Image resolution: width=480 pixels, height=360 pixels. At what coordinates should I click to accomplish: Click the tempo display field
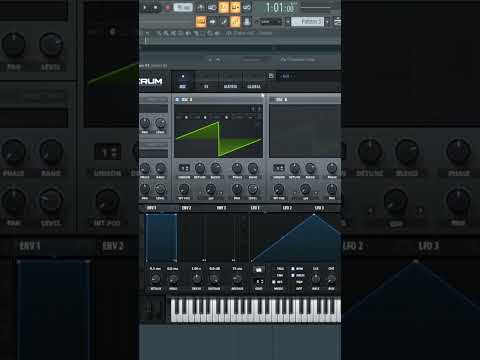[x=183, y=7]
